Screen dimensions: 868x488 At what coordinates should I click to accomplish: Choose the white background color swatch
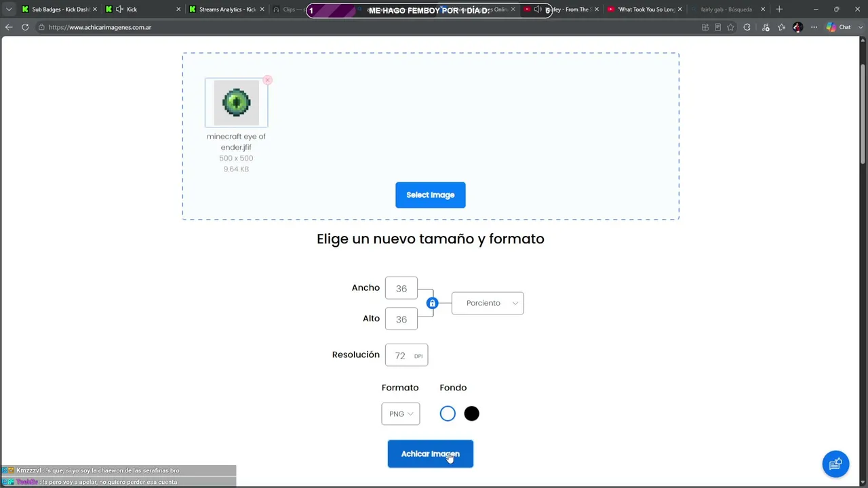coord(448,413)
